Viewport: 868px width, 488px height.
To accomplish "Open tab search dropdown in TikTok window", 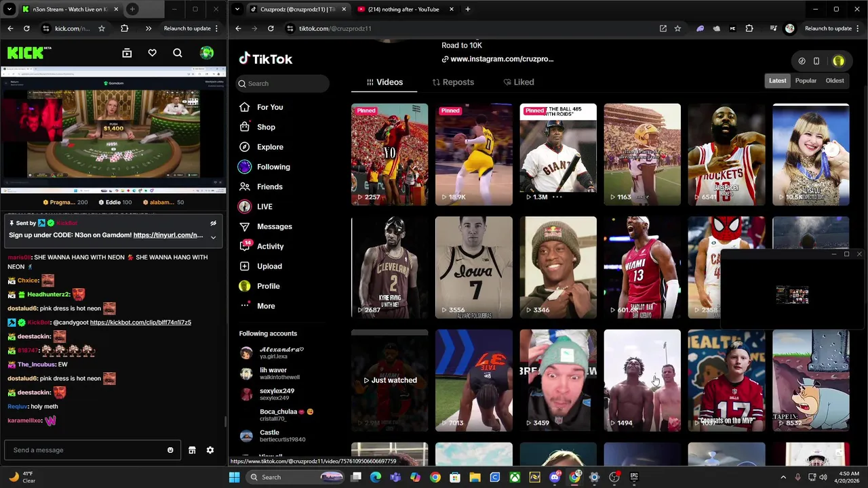I will (x=237, y=9).
